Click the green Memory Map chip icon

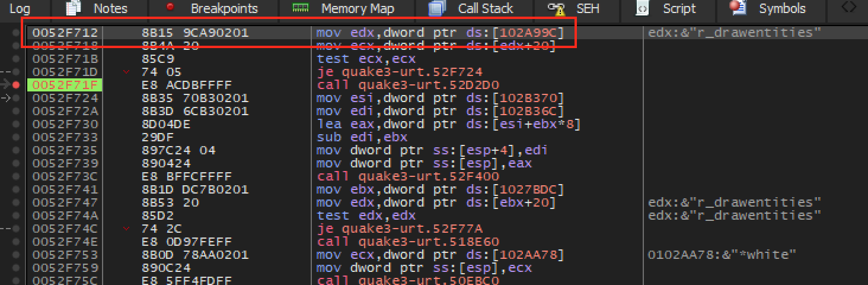pos(301,8)
